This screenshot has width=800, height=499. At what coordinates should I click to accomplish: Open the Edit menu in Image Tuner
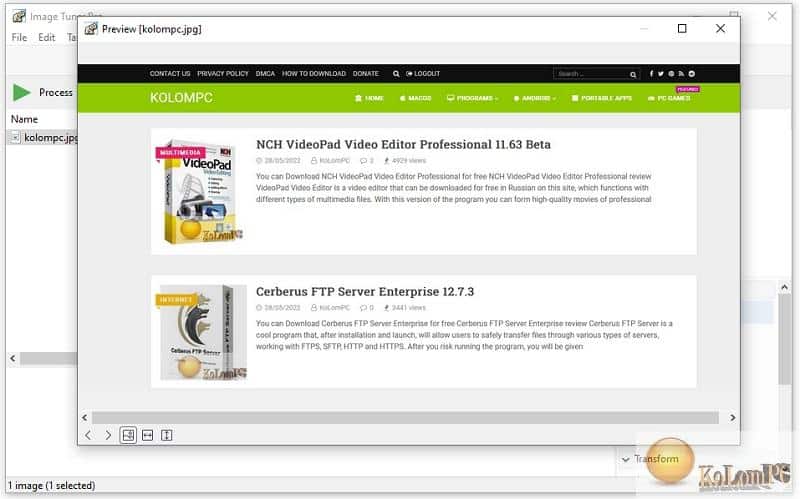(46, 37)
